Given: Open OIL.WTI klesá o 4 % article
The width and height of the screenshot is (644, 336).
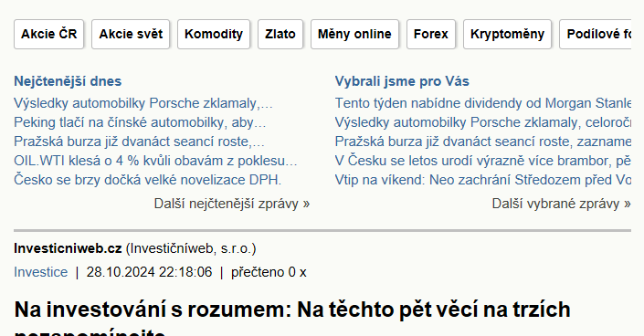Looking at the screenshot, I should point(155,161).
